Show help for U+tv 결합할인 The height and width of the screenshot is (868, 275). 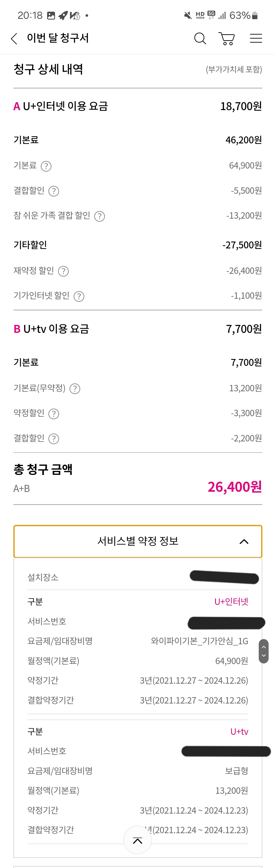54,439
